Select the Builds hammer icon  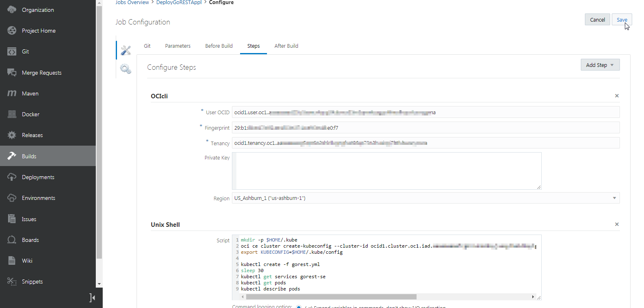12,156
